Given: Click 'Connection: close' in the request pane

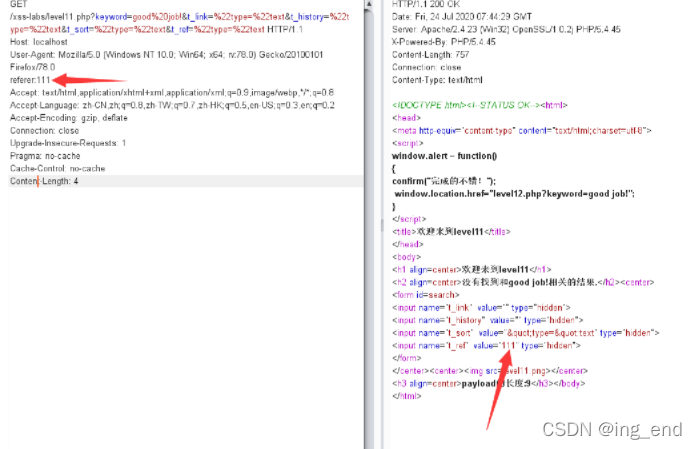Looking at the screenshot, I should pyautogui.click(x=44, y=131).
